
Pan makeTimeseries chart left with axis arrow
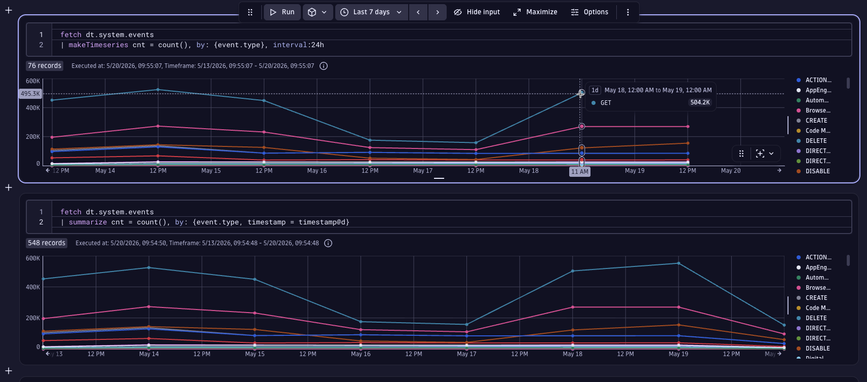(48, 170)
